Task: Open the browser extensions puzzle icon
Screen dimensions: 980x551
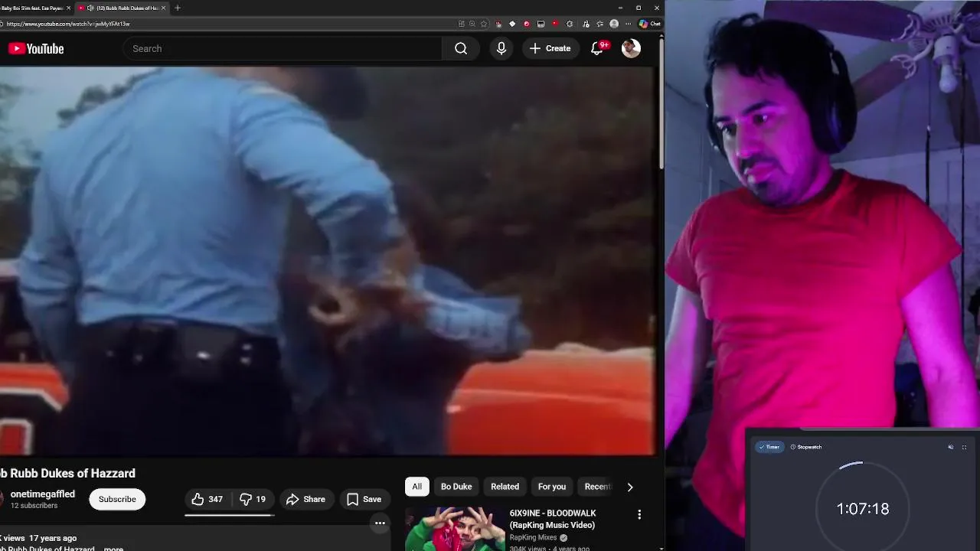Action: [570, 24]
